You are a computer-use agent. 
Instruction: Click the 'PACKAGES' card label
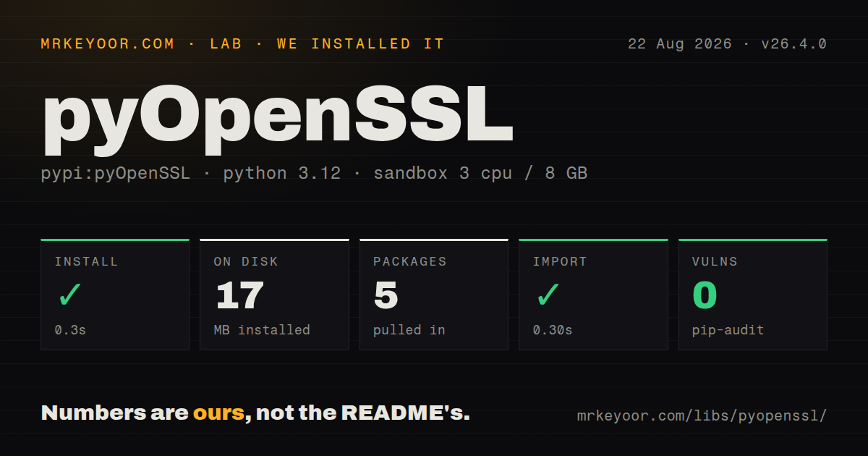(x=410, y=262)
